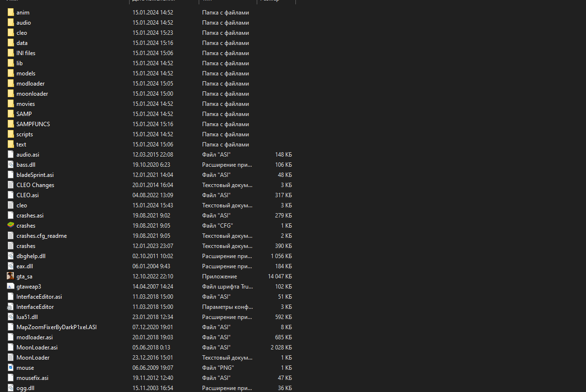Image resolution: width=586 pixels, height=392 pixels.
Task: Select the ogg.dll file name
Action: [25, 388]
